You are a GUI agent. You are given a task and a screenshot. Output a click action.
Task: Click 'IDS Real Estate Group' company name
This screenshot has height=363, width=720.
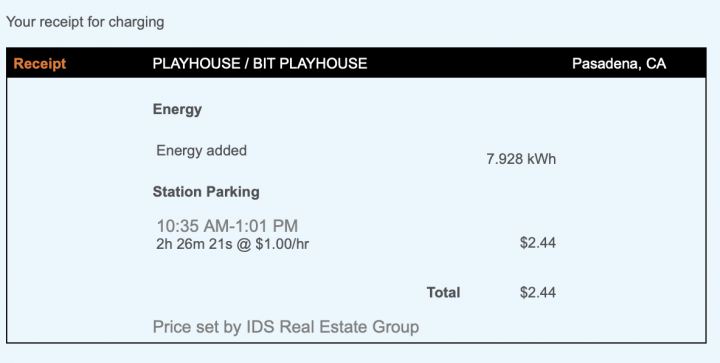click(x=333, y=327)
